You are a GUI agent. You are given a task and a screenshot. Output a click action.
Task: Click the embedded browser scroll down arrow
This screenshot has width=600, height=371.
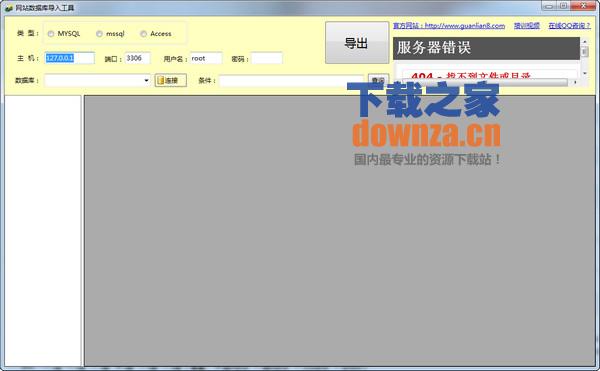[584, 73]
